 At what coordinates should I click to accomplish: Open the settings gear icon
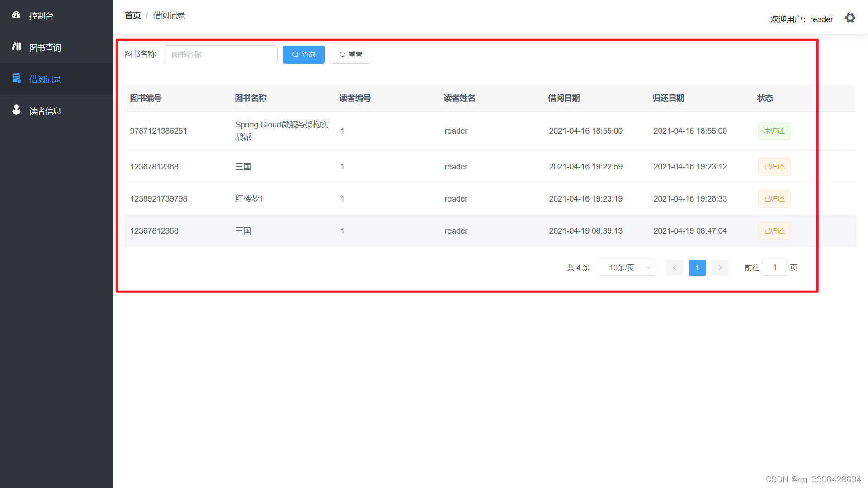point(850,18)
